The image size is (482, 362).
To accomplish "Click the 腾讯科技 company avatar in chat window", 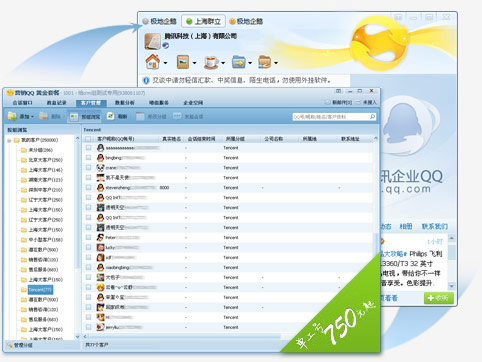I will pyautogui.click(x=153, y=41).
